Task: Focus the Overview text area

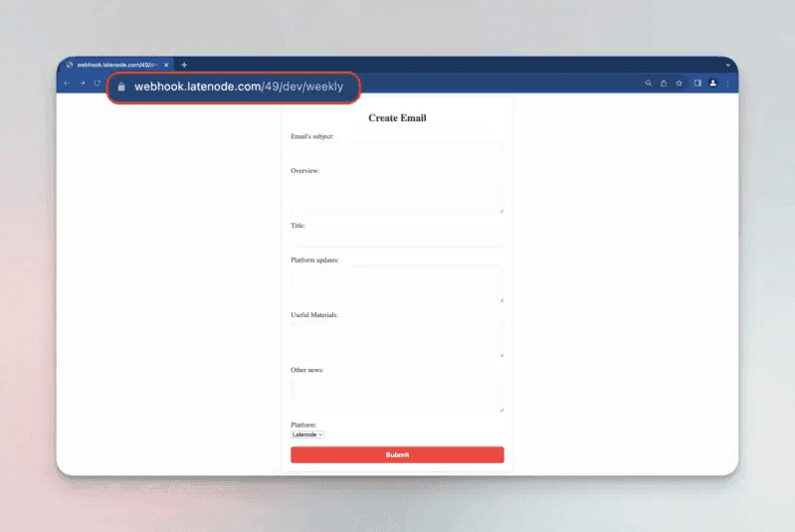Action: 397,195
